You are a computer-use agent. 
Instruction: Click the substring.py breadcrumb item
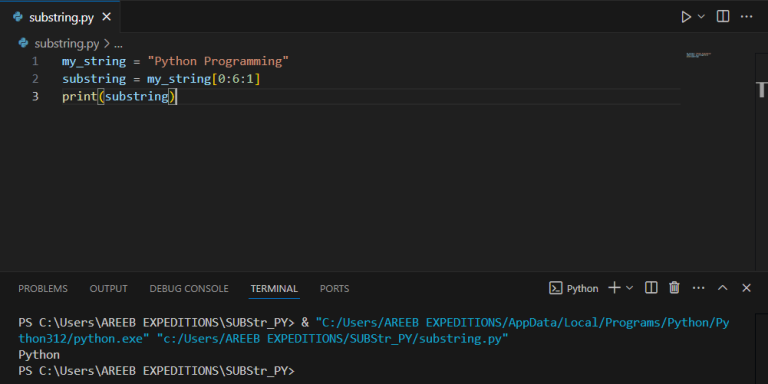coord(67,44)
